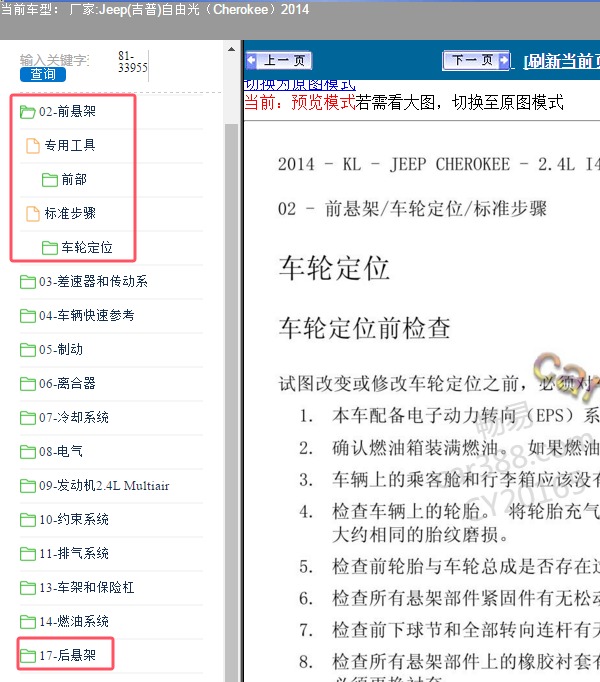The height and width of the screenshot is (682, 600).
Task: Expand 09-发动机2.4L Multiair section
Action: tap(104, 485)
